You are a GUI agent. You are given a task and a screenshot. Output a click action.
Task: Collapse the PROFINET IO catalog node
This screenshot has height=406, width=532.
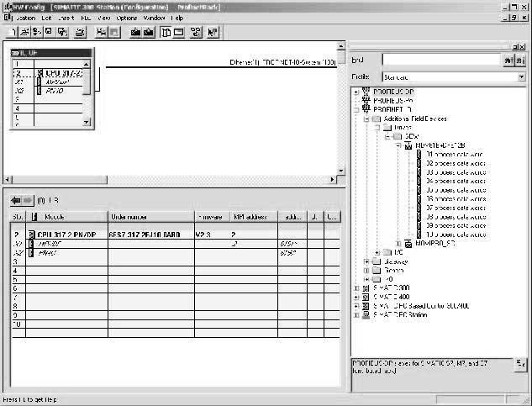click(x=356, y=109)
